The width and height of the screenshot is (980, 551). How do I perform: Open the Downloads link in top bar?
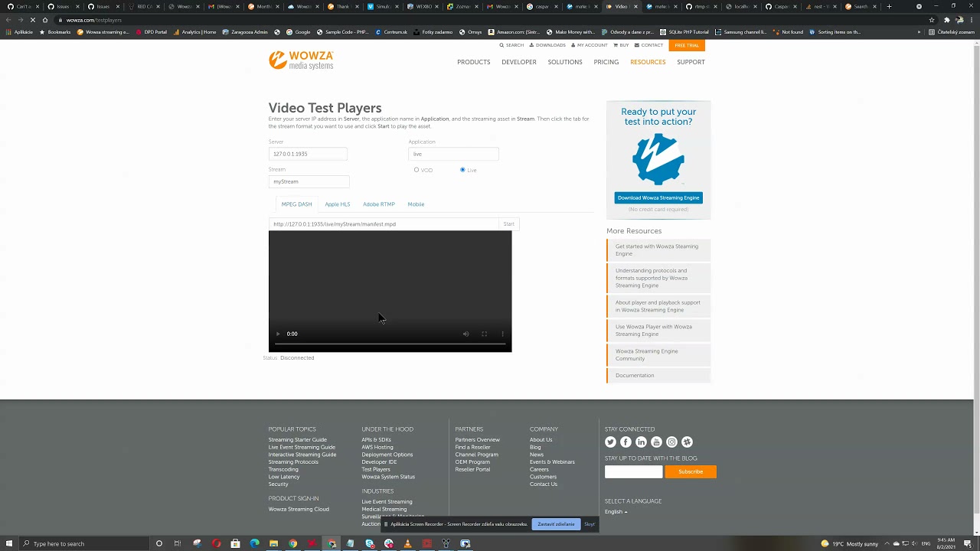pyautogui.click(x=547, y=45)
